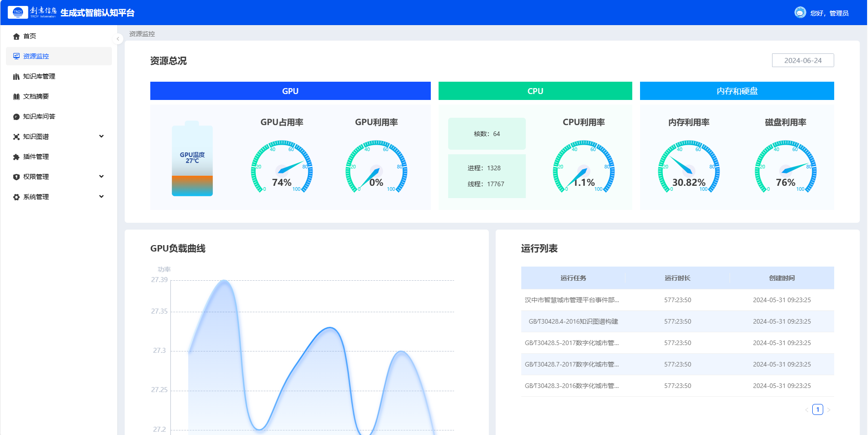Click the 您好，管理员 user greeting

point(829,13)
